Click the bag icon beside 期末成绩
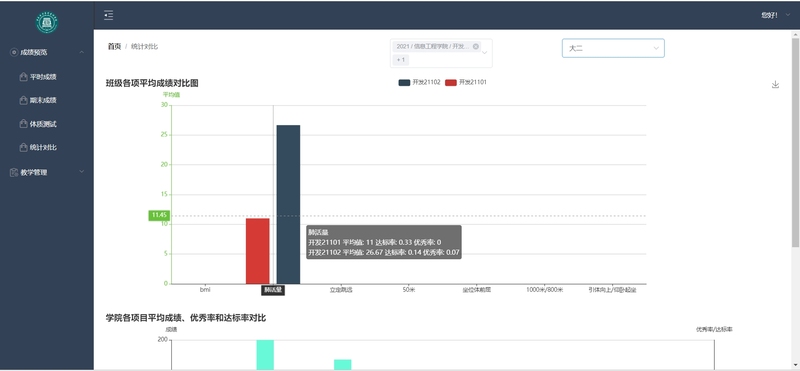Viewport: 800px width, 371px height. (23, 101)
